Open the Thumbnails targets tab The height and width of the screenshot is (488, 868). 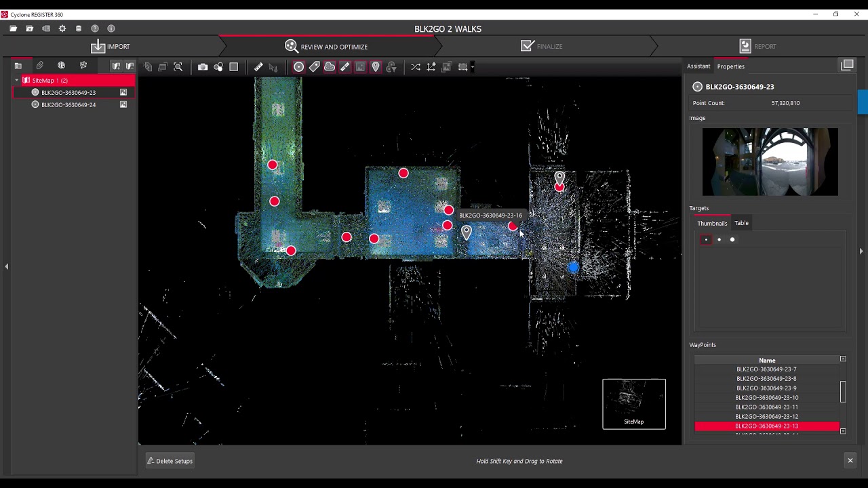(x=712, y=223)
